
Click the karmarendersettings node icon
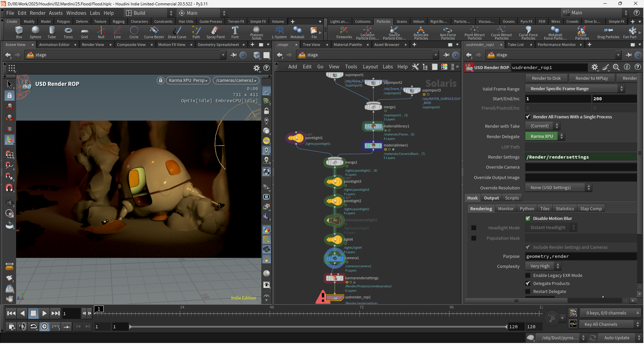(x=334, y=278)
